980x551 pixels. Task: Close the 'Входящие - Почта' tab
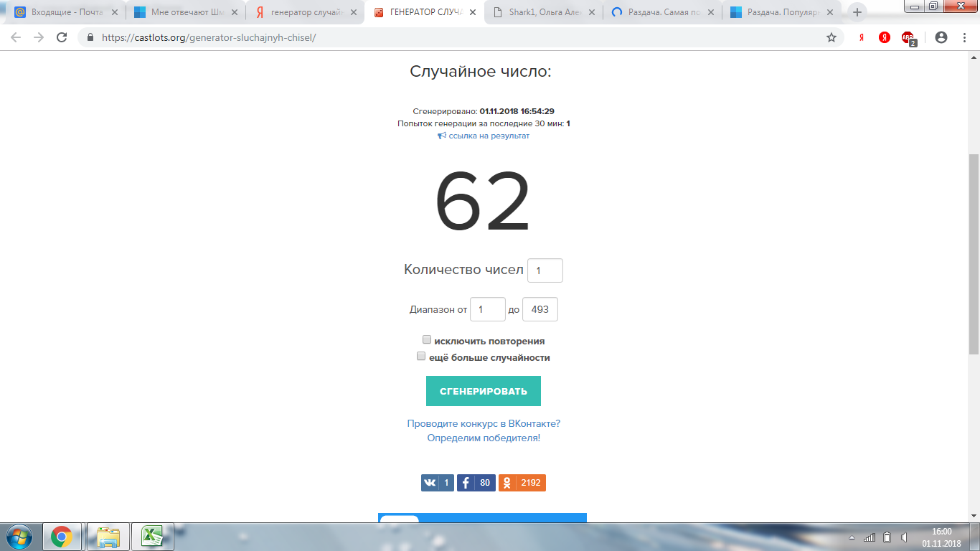(x=115, y=12)
